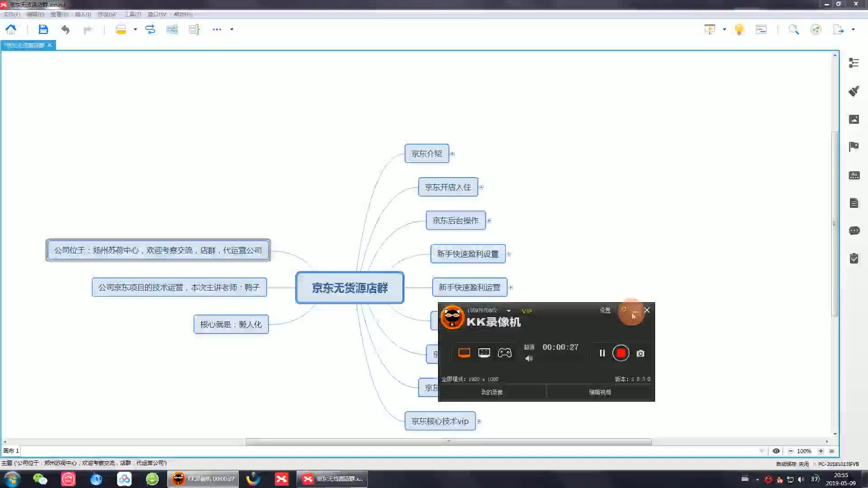The width and height of the screenshot is (868, 488).
Task: Open the task info clipboard panel
Action: tap(854, 258)
